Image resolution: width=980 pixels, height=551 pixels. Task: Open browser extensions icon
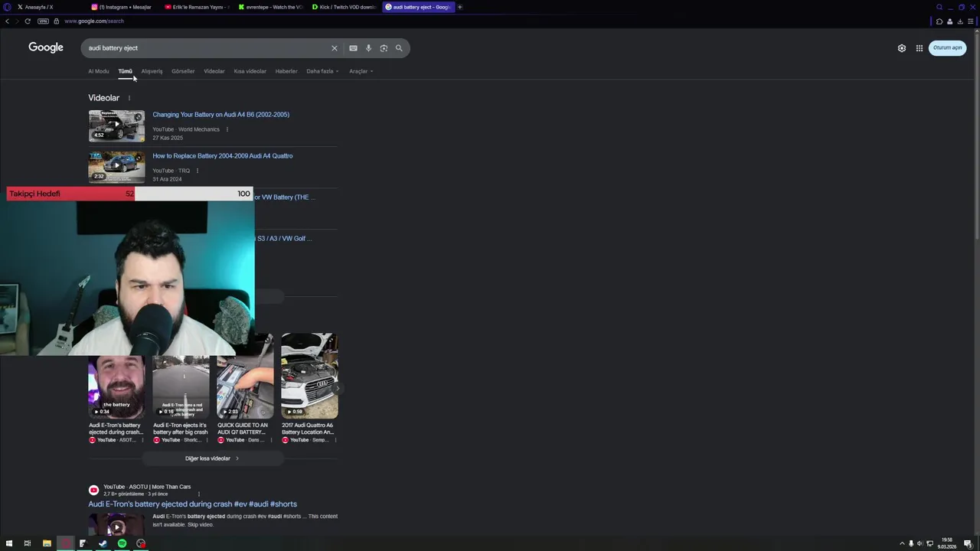939,21
